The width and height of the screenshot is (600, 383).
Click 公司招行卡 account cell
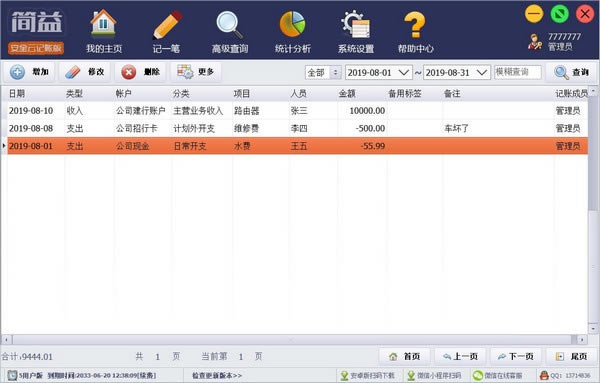136,129
